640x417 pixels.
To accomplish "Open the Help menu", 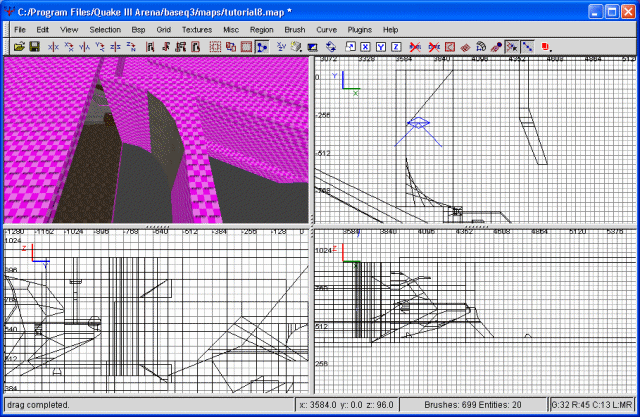I will point(390,30).
